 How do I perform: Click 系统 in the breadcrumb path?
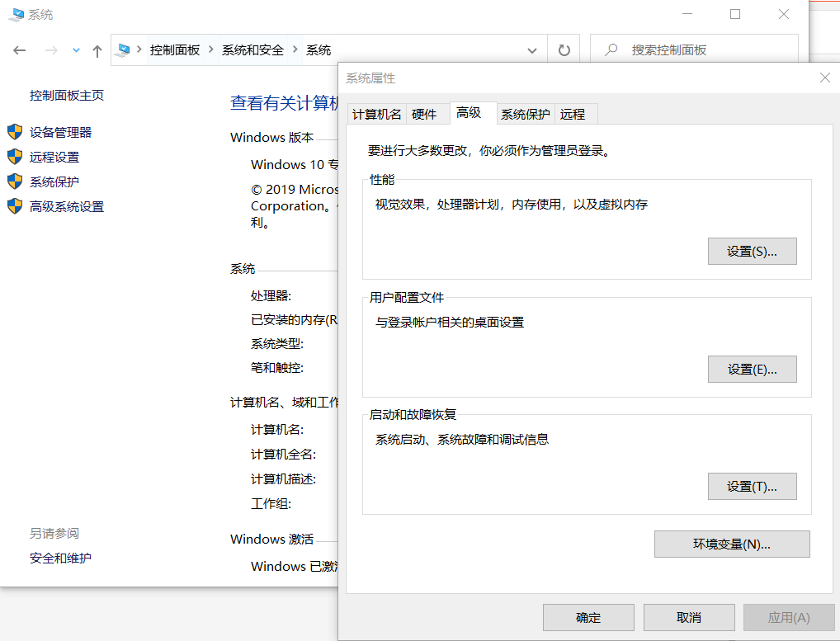(319, 50)
